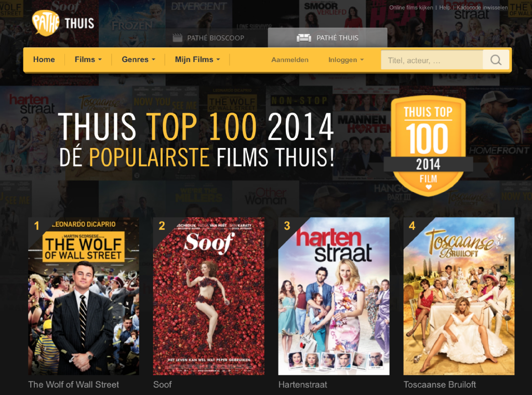The height and width of the screenshot is (395, 532).
Task: Open the Mijn Films dropdown
Action: [x=197, y=59]
